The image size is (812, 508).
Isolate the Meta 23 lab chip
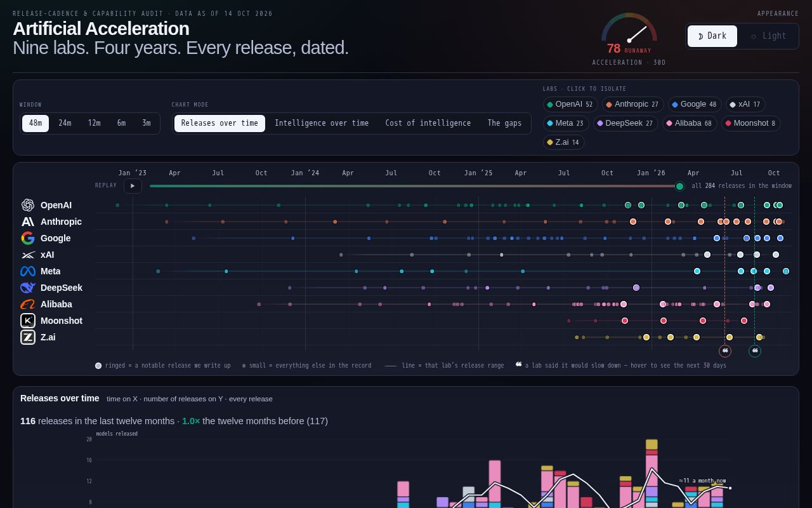pyautogui.click(x=566, y=123)
